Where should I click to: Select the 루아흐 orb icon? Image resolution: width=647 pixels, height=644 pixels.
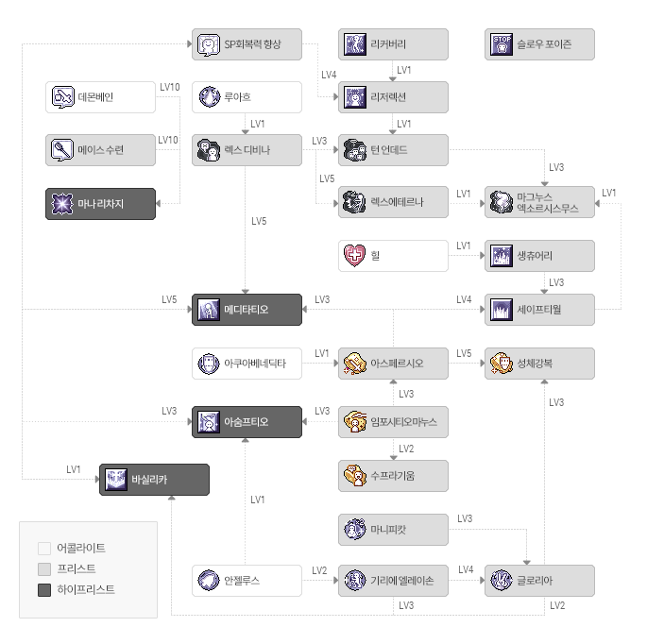209,97
